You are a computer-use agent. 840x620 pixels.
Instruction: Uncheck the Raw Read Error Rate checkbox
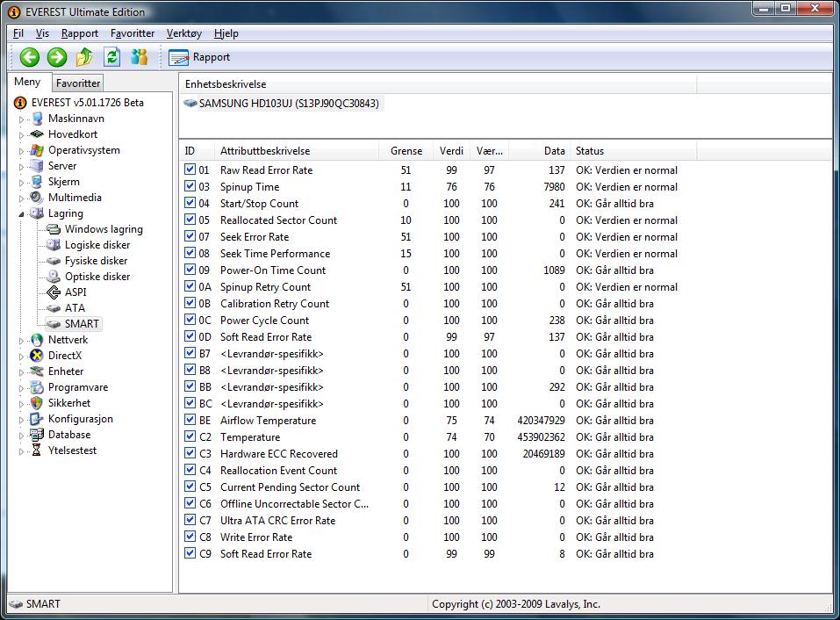pos(190,169)
